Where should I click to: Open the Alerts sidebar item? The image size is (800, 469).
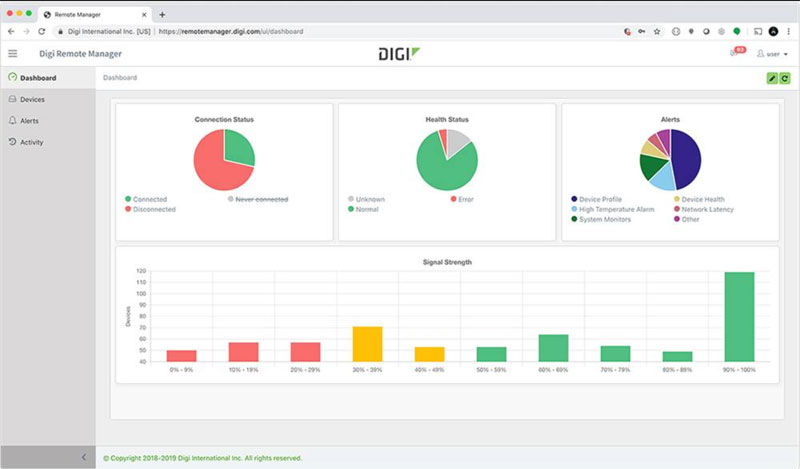(29, 120)
